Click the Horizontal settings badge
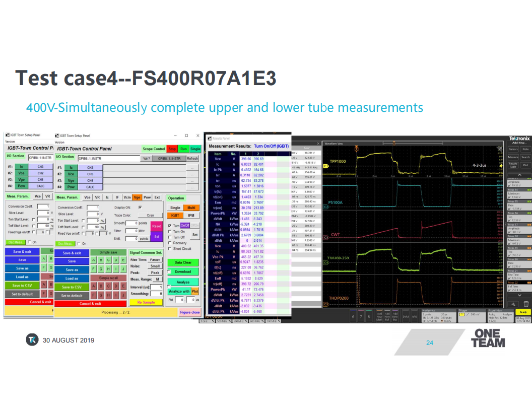This screenshot has width=532, height=411. coord(438,316)
